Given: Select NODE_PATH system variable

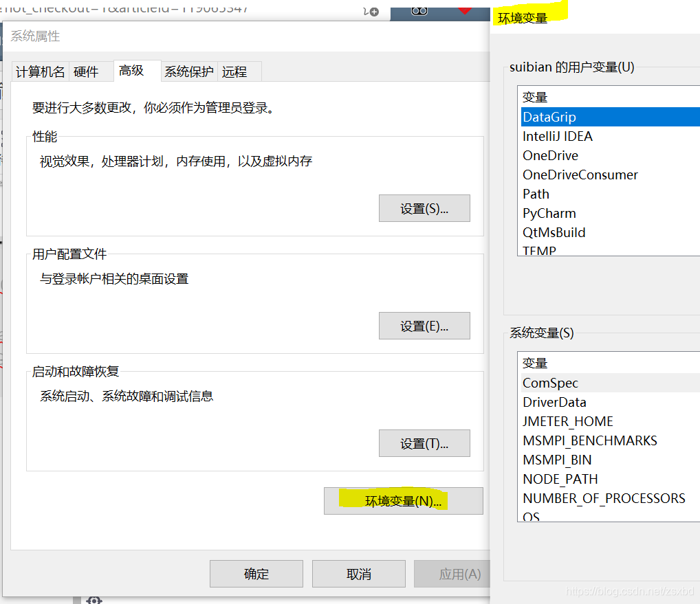Looking at the screenshot, I should [611, 479].
